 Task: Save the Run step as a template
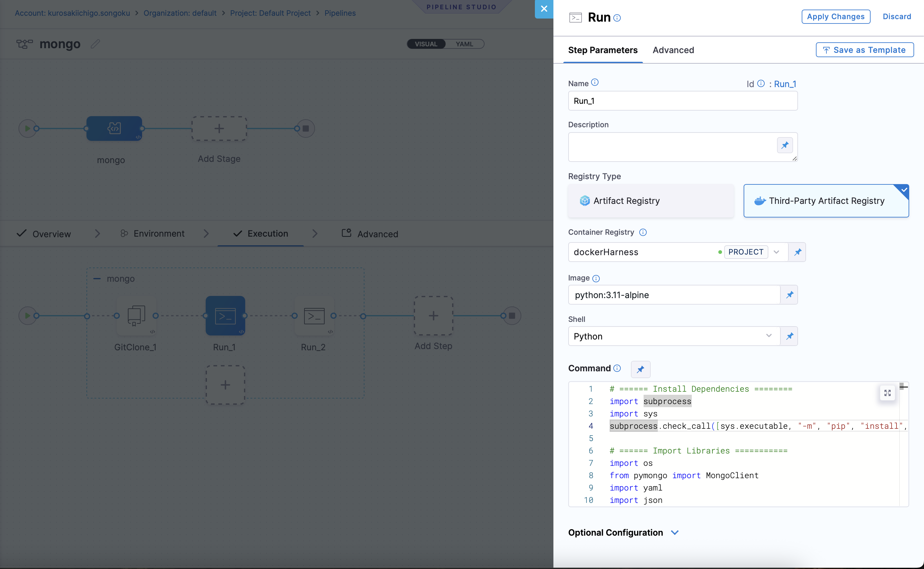(x=864, y=49)
